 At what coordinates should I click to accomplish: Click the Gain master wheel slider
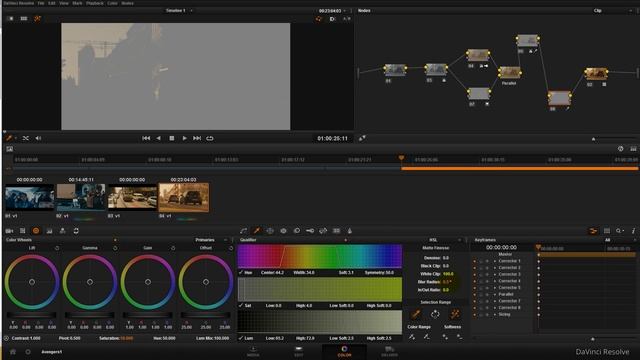coord(148,315)
